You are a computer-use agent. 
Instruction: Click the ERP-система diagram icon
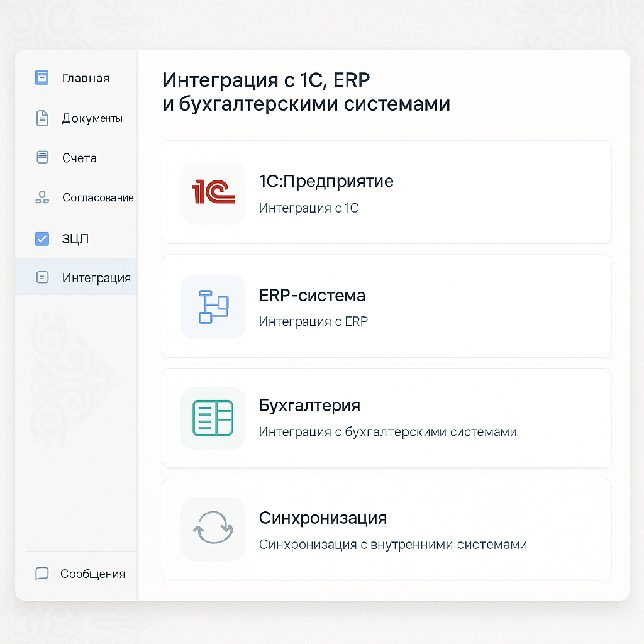(x=214, y=307)
